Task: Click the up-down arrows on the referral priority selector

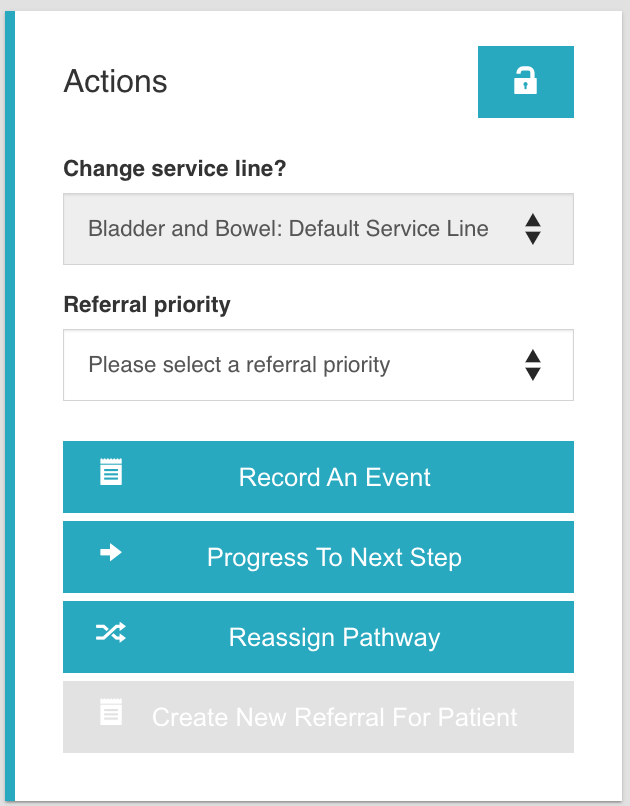Action: (x=533, y=365)
